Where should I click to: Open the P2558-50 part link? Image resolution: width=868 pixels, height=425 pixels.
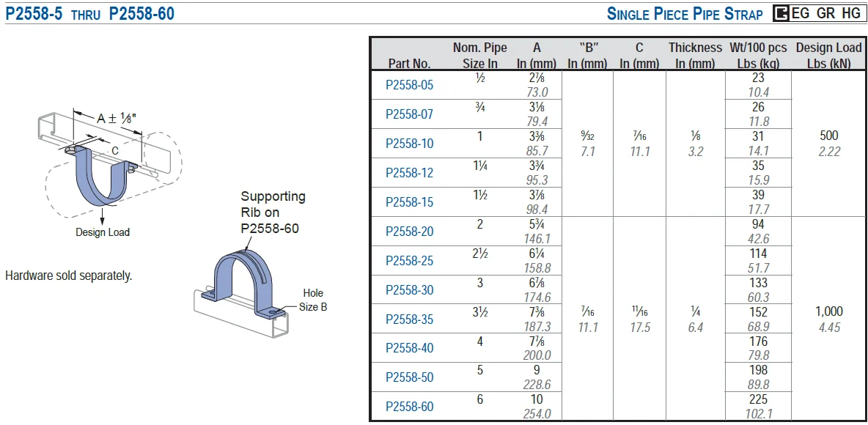click(409, 378)
